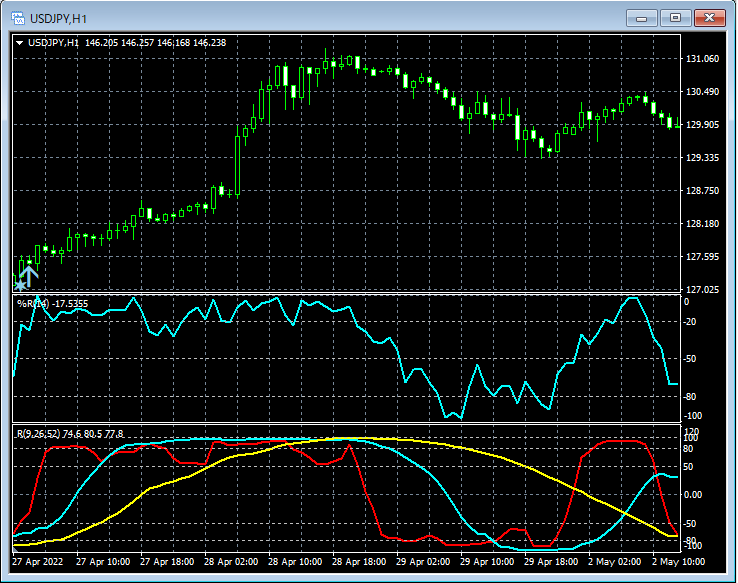The image size is (738, 583).
Task: Click the 128.750 price level
Action: (702, 191)
